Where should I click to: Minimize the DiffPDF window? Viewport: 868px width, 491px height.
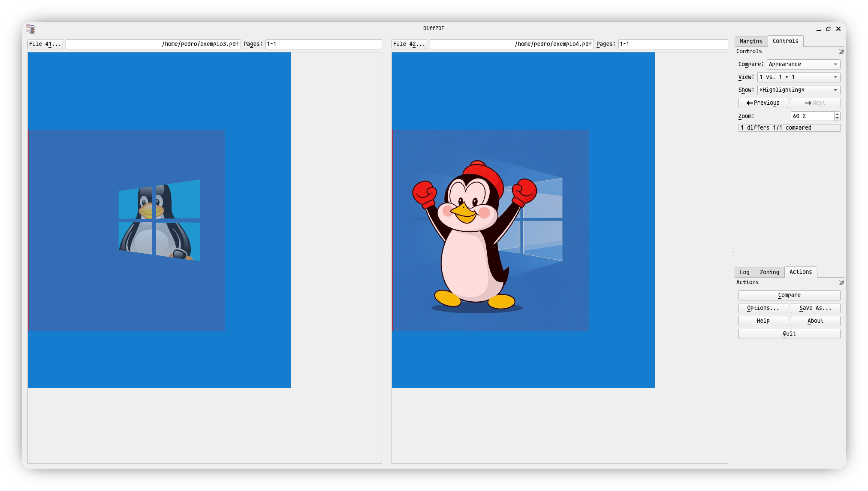click(818, 29)
